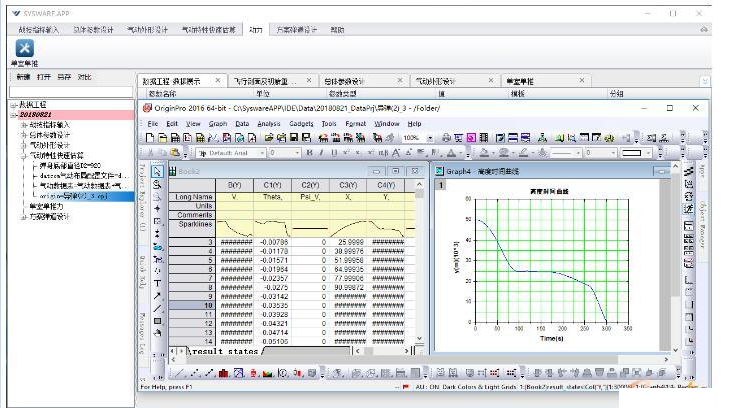729x408 pixels.
Task: Click the 打开 button
Action: [x=44, y=77]
